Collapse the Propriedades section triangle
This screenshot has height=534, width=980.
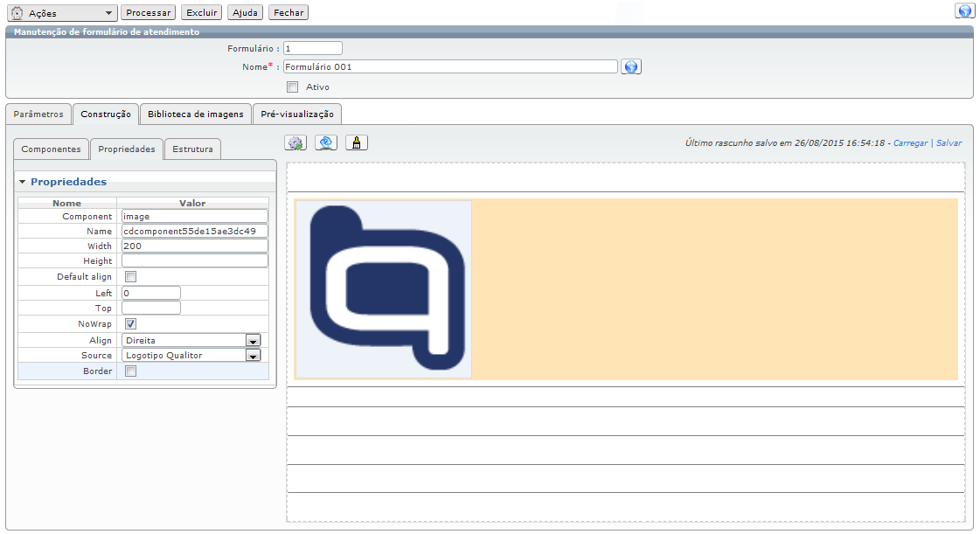click(23, 182)
